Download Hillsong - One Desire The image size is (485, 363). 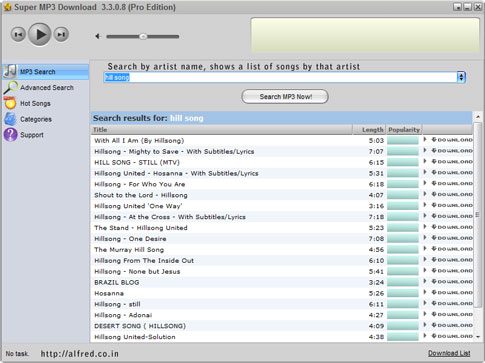click(452, 238)
